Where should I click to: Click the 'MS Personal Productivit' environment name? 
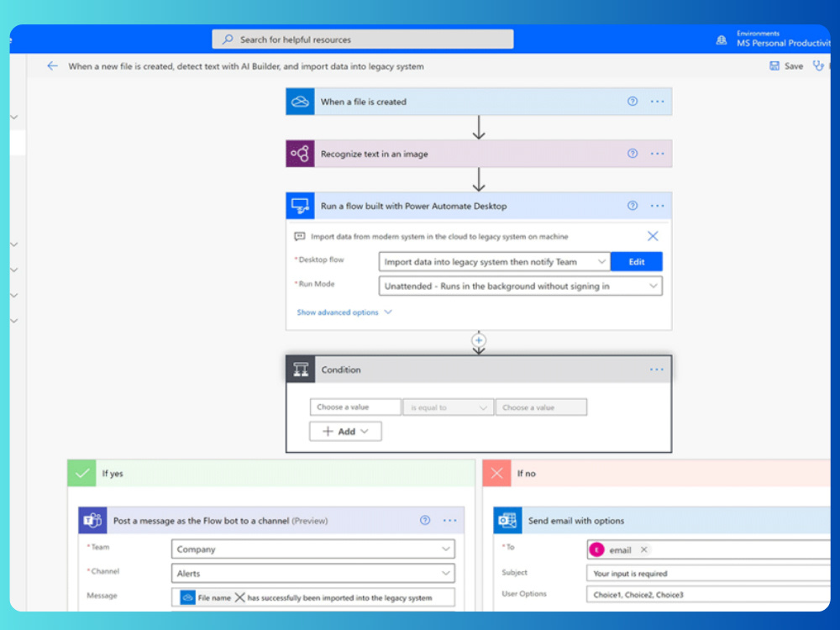(783, 43)
